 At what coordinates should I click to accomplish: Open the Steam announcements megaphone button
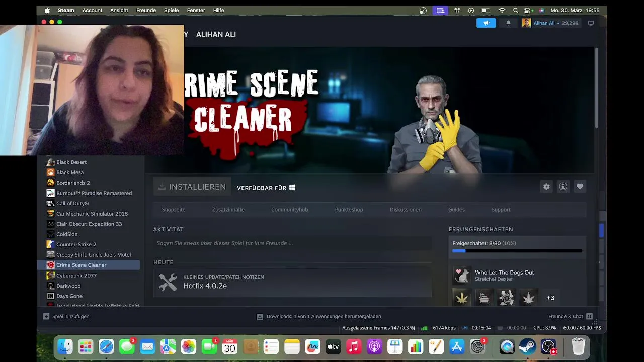pyautogui.click(x=486, y=23)
